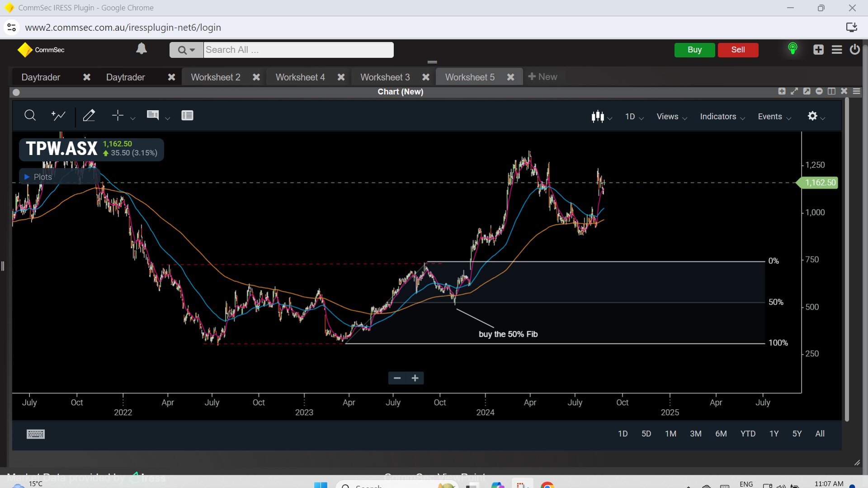Viewport: 868px width, 488px height.
Task: Click the chart panel minimize circle icon
Action: click(x=819, y=91)
